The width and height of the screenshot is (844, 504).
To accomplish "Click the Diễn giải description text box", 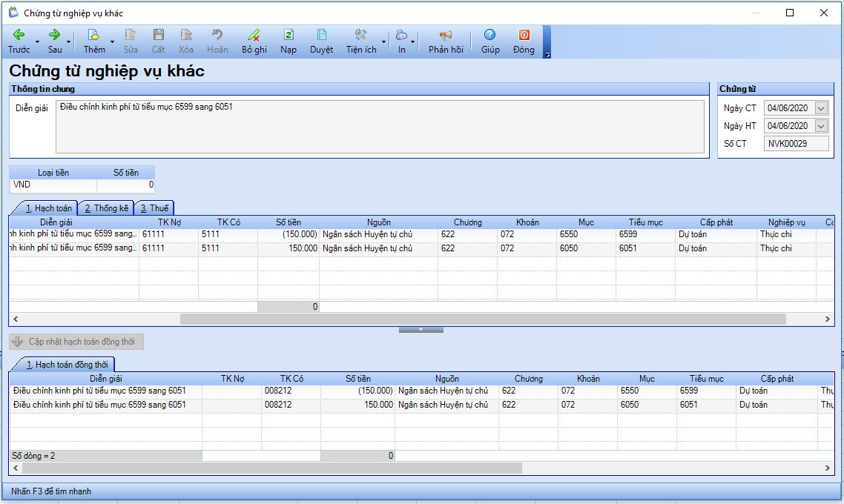I will coord(380,127).
